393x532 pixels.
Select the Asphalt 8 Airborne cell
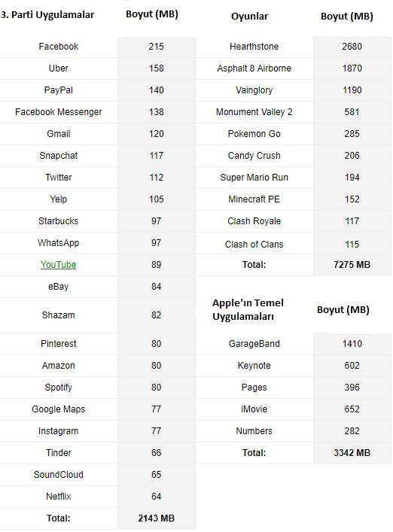pos(254,68)
